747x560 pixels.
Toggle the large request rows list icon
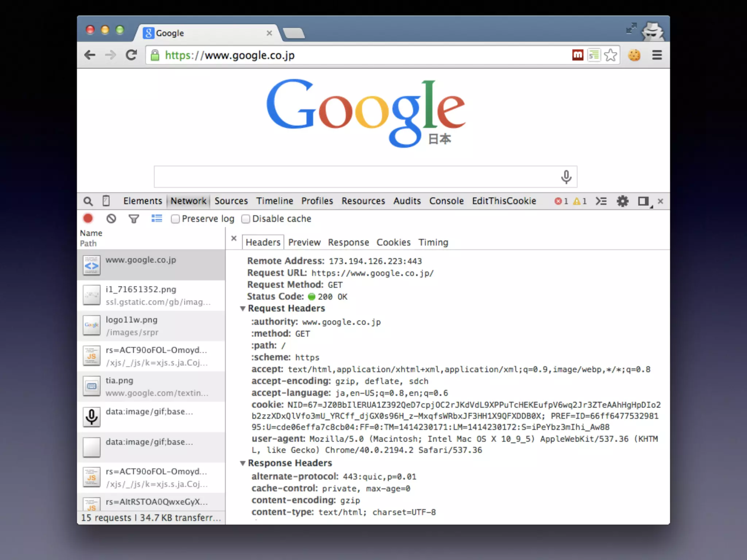[x=157, y=218]
